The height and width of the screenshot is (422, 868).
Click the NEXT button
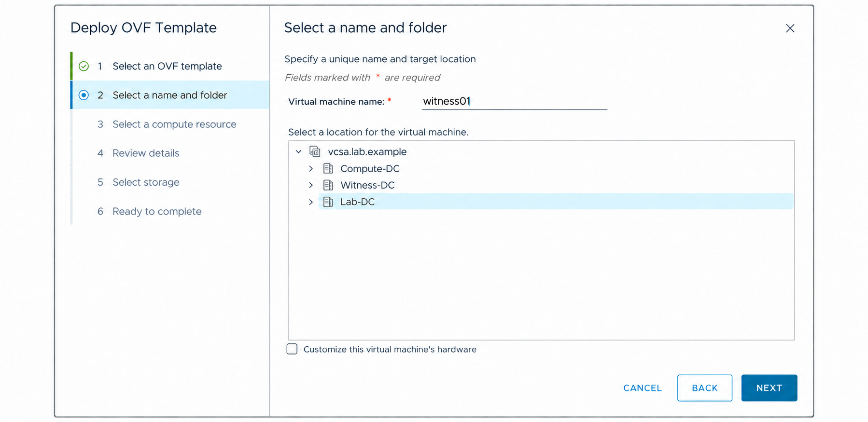tap(769, 388)
